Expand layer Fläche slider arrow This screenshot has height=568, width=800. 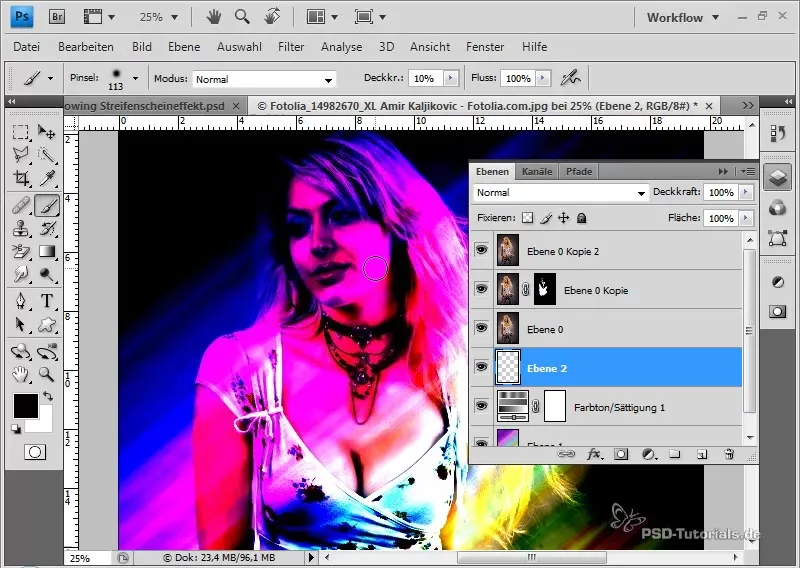(x=746, y=218)
